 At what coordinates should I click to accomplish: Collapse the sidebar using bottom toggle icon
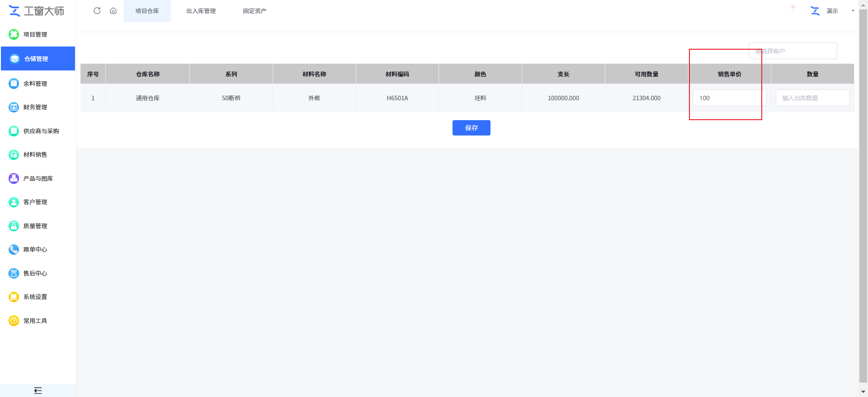pyautogui.click(x=38, y=391)
